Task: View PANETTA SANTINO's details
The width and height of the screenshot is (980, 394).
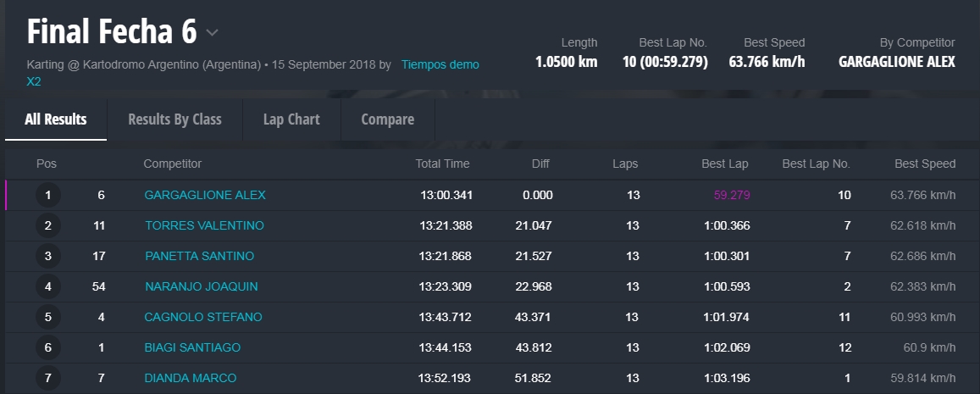Action: point(199,256)
